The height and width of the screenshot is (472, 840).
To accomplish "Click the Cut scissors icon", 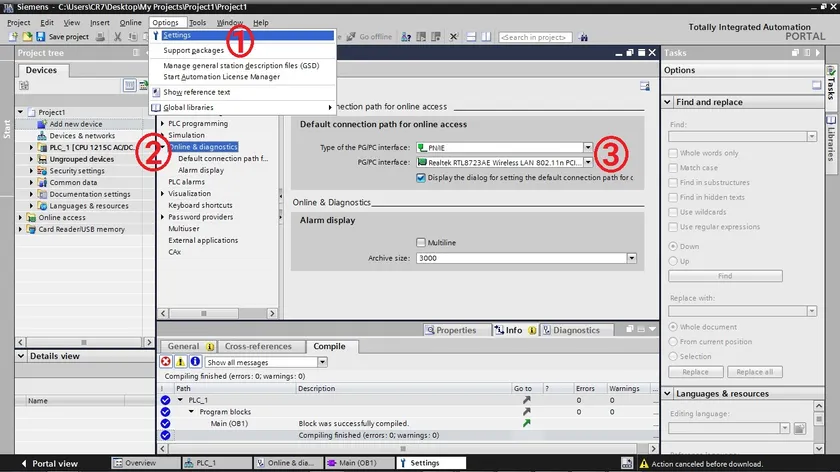I will pos(117,37).
